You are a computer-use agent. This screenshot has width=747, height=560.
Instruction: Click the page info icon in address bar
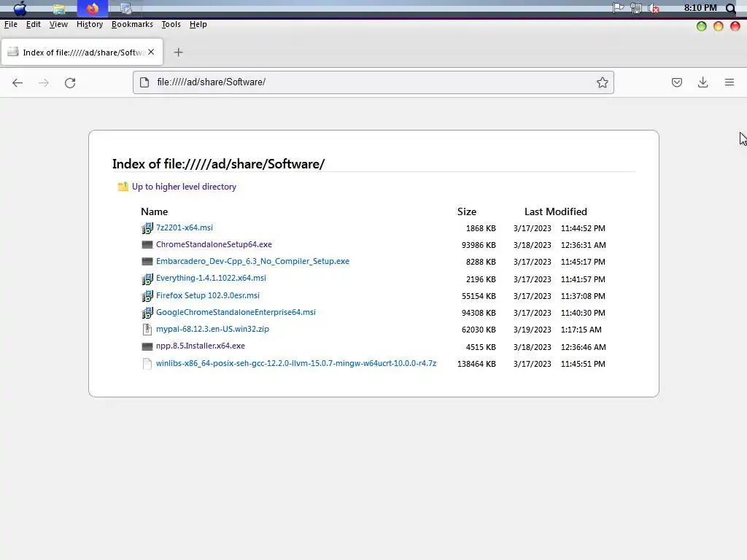pyautogui.click(x=144, y=82)
